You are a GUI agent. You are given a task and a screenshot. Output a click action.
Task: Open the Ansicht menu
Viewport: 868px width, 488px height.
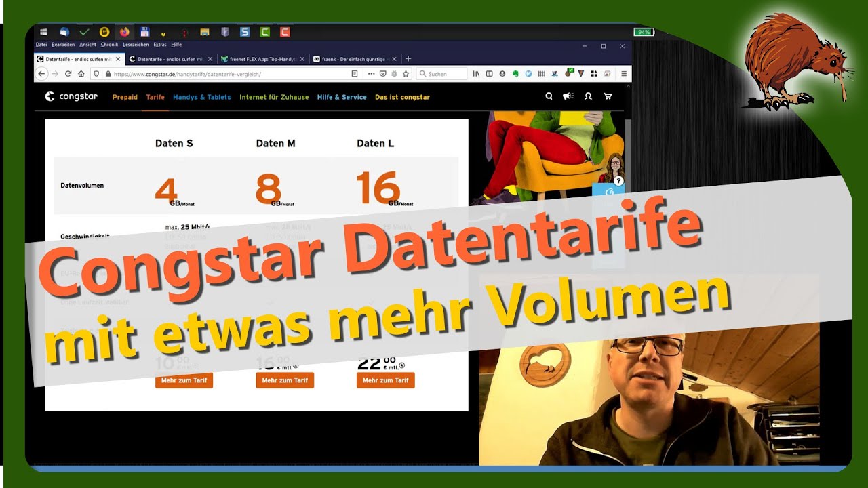coord(87,45)
